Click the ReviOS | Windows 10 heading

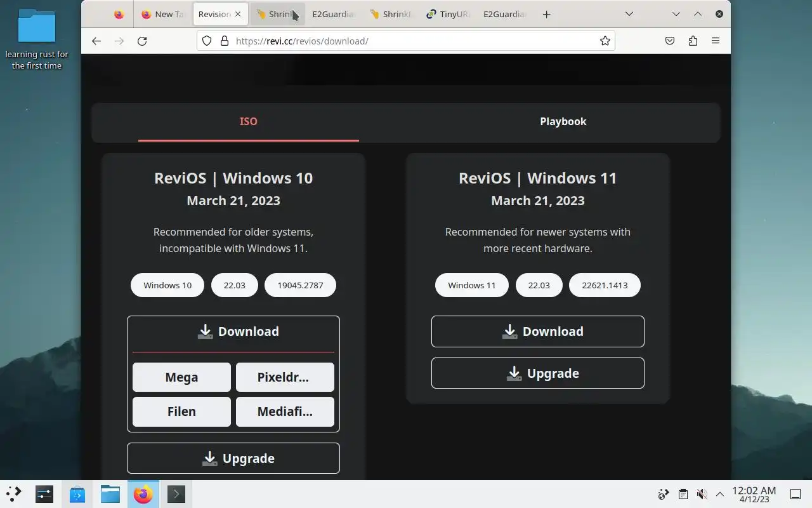[x=233, y=178]
